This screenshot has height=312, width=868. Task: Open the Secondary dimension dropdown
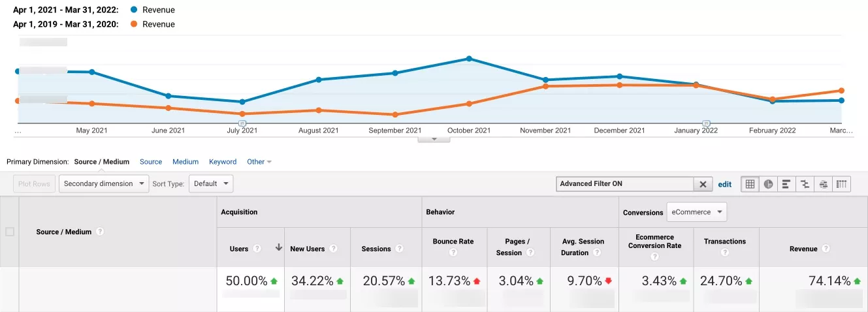[104, 183]
